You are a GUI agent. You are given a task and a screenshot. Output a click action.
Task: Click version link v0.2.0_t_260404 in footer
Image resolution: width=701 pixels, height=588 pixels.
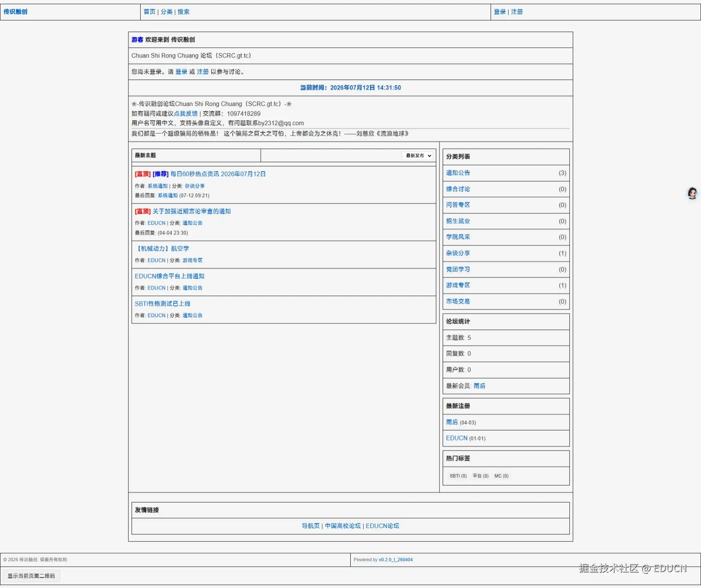pyautogui.click(x=396, y=560)
